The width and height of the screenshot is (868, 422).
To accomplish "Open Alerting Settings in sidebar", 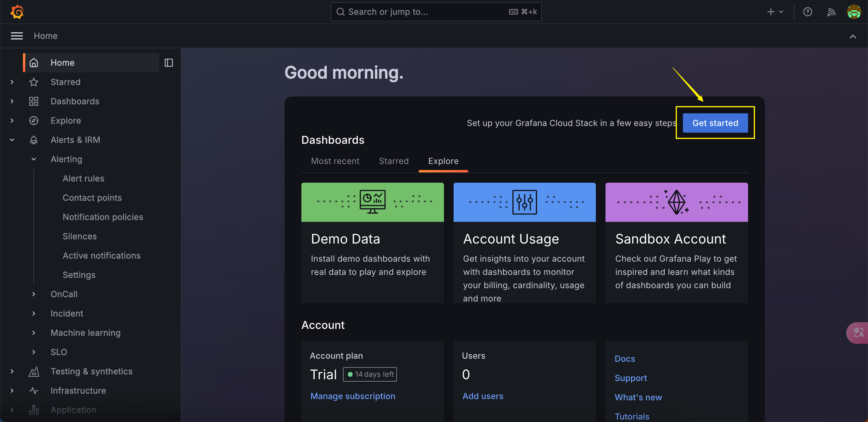I will tap(79, 275).
